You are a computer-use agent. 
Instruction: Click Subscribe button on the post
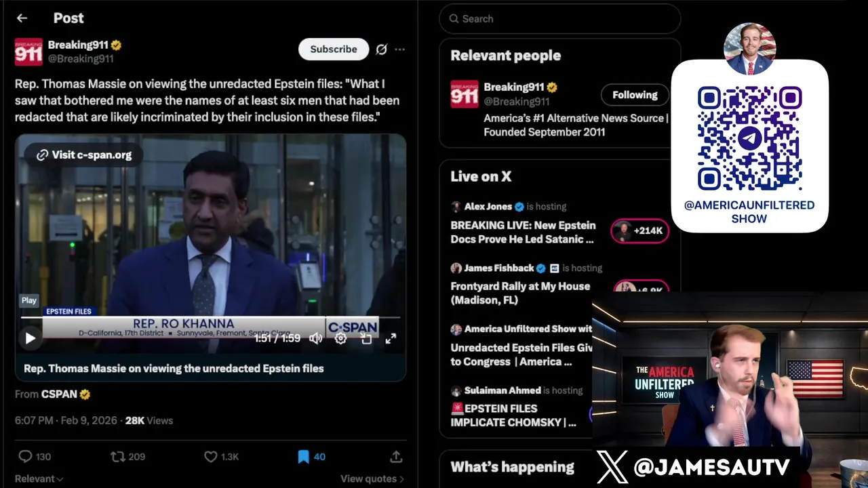point(334,49)
